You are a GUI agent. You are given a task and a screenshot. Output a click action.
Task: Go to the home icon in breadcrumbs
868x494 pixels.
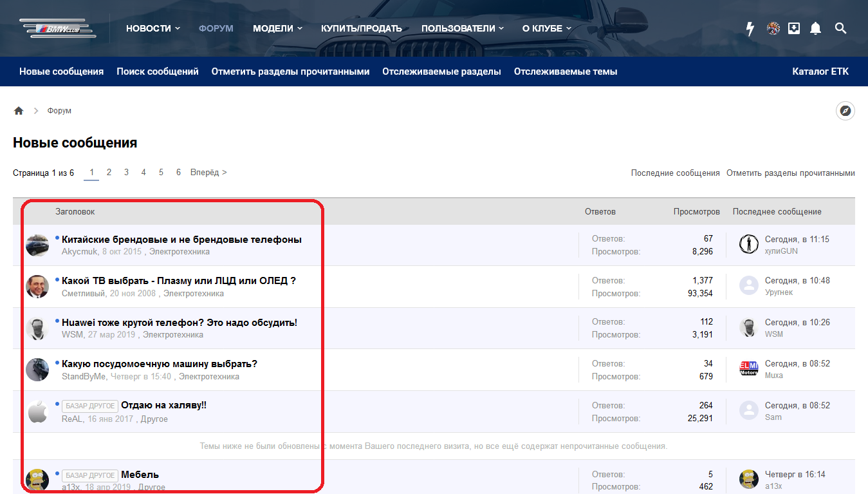(x=19, y=111)
